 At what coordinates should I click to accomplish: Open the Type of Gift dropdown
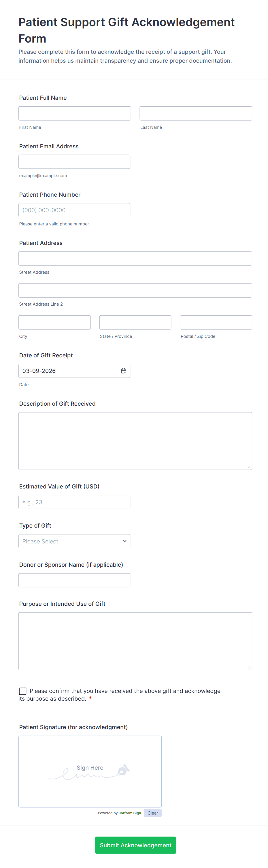click(x=74, y=541)
